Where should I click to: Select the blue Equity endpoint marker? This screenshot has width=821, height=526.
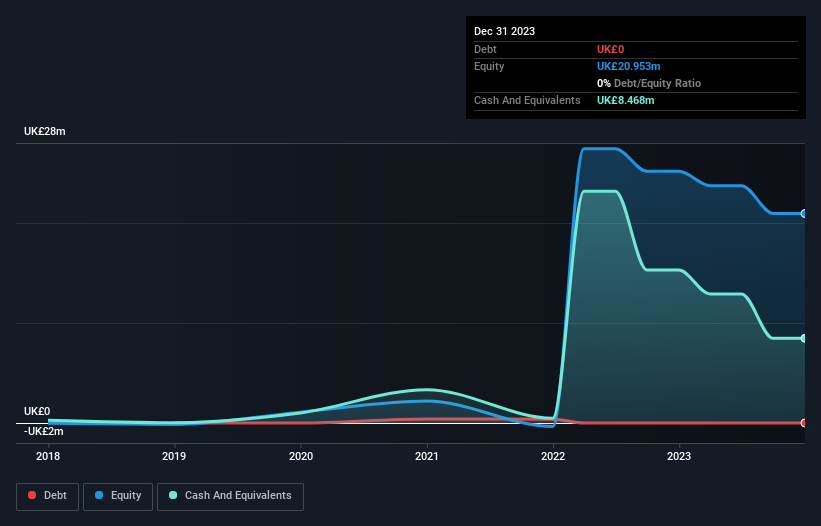point(804,214)
